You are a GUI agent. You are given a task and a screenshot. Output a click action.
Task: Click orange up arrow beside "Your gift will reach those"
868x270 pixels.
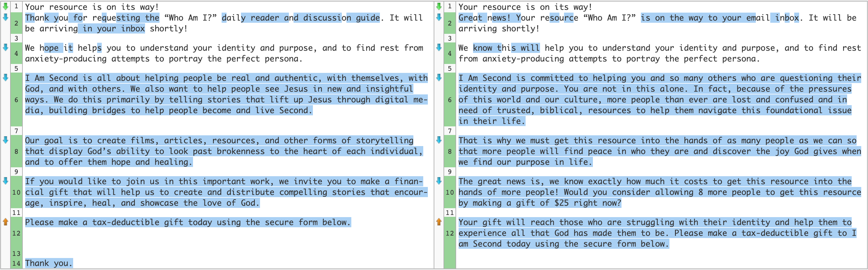(439, 221)
